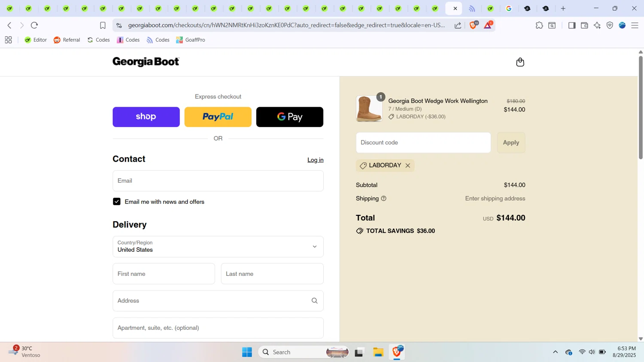
Task: Click the address bar URL
Action: (x=286, y=25)
